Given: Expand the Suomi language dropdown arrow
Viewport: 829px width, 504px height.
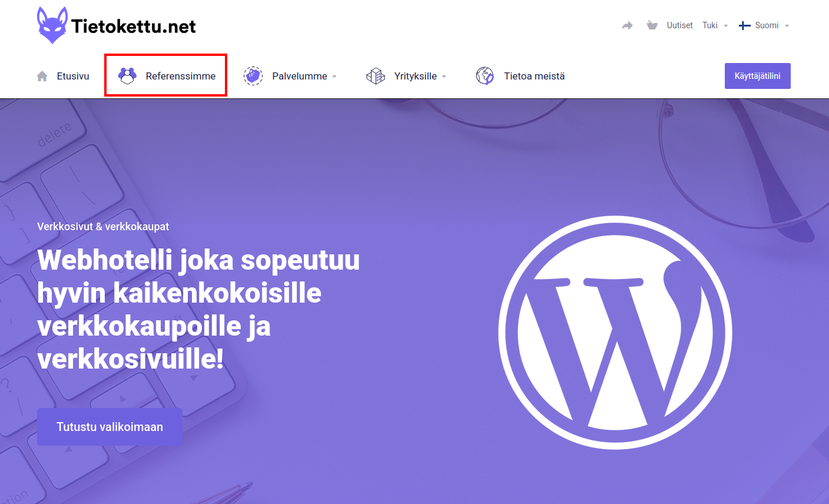Looking at the screenshot, I should click(x=787, y=26).
